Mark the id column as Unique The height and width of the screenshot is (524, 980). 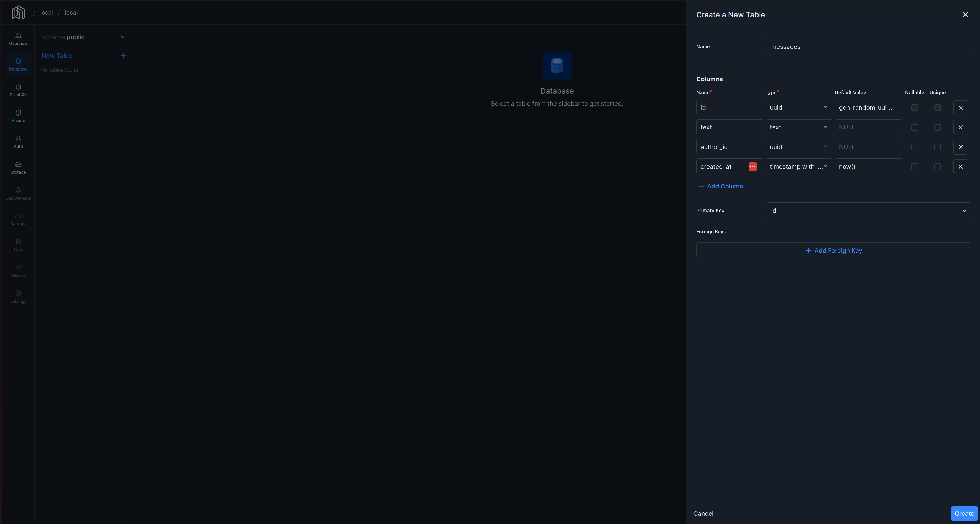(x=937, y=108)
